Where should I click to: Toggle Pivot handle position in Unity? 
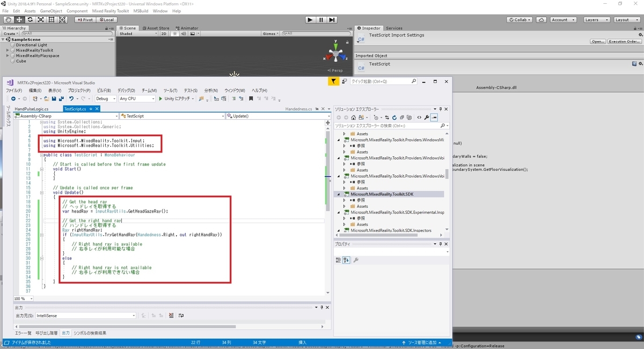(x=85, y=20)
